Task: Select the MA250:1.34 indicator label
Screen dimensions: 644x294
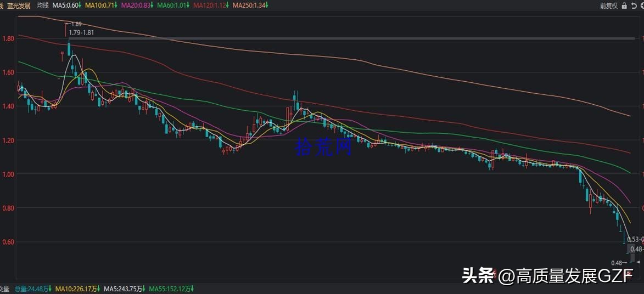Action: tap(250, 5)
